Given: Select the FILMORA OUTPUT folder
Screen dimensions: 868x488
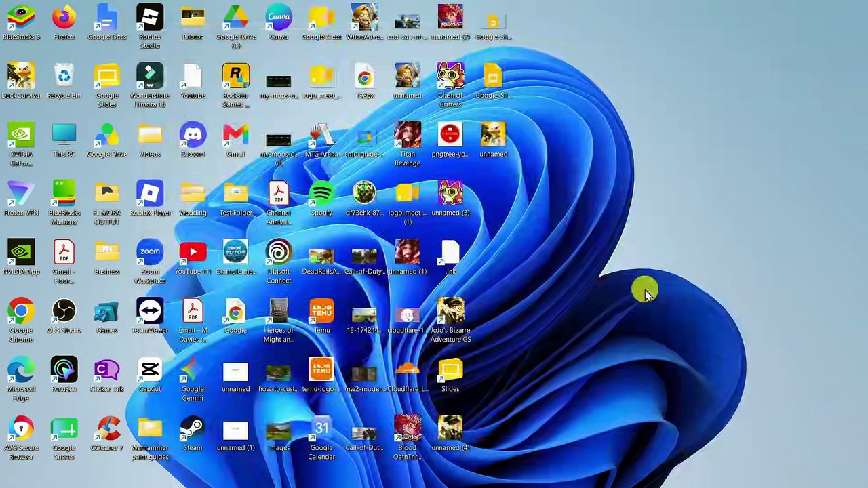Looking at the screenshot, I should 107,193.
